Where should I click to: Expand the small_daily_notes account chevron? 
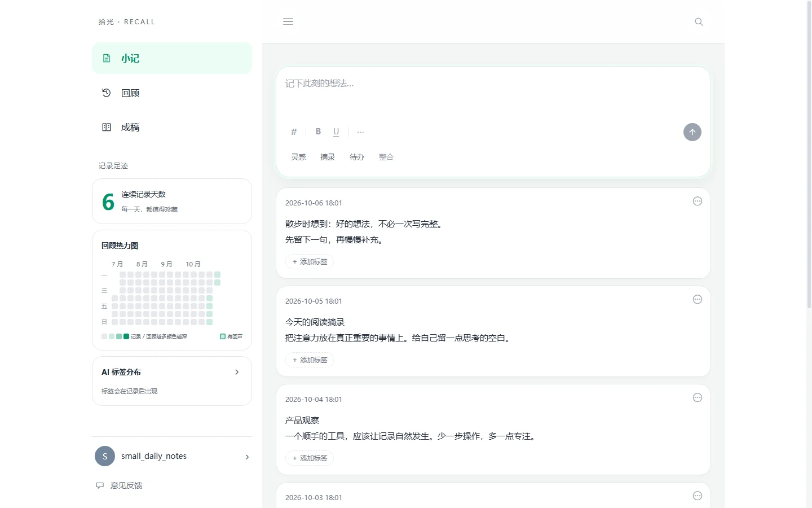pos(247,457)
